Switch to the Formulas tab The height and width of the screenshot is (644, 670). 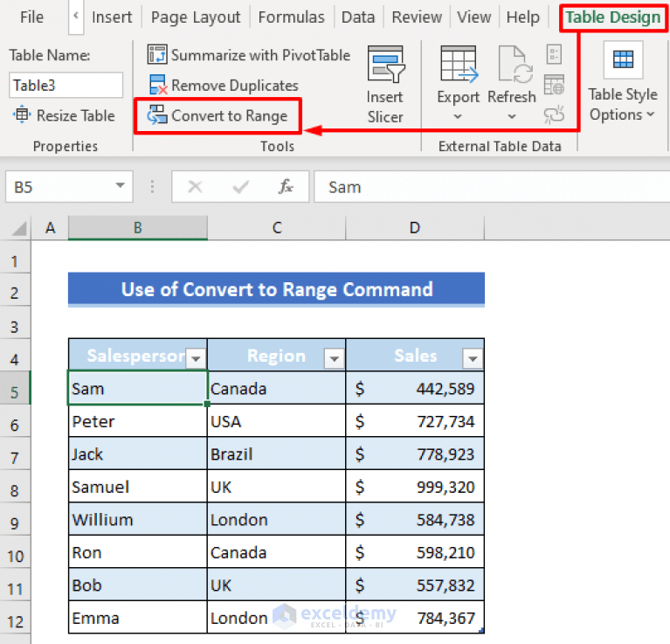[x=292, y=17]
